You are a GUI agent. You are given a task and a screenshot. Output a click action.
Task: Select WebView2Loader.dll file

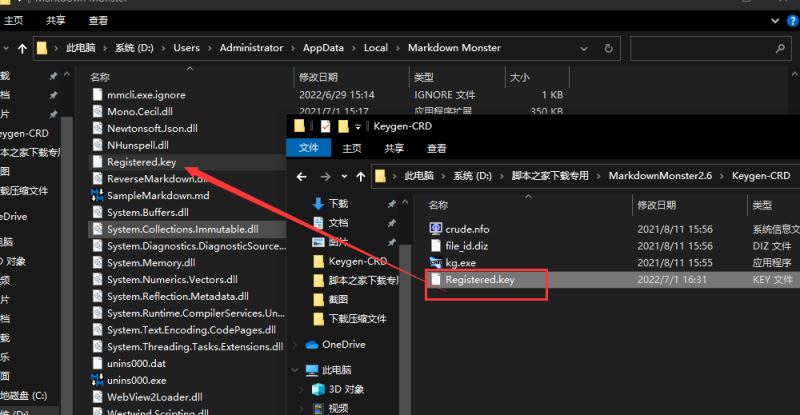point(155,397)
